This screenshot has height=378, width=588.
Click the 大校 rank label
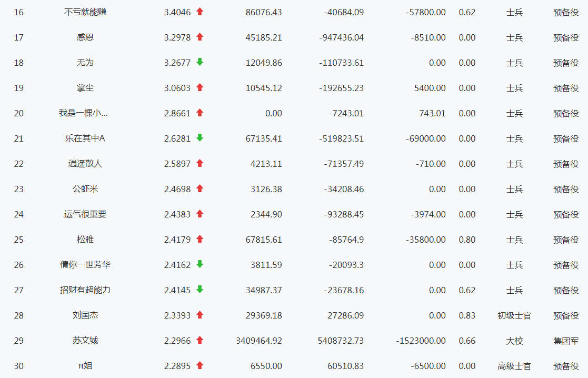(x=514, y=341)
